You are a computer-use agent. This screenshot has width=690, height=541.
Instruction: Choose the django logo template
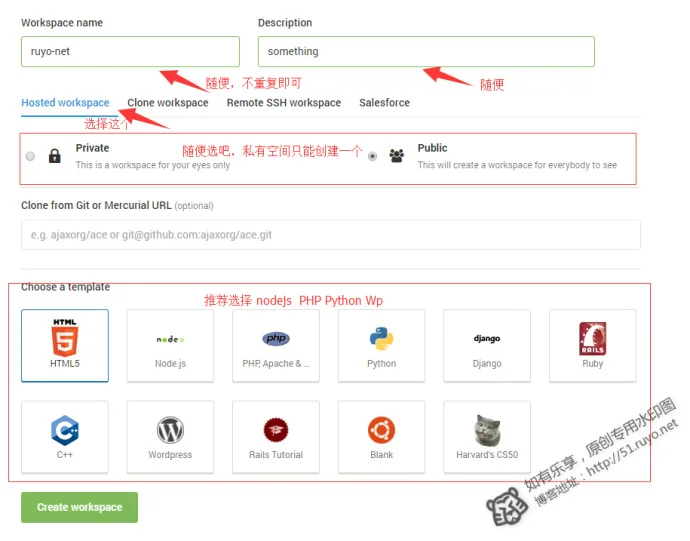click(487, 339)
